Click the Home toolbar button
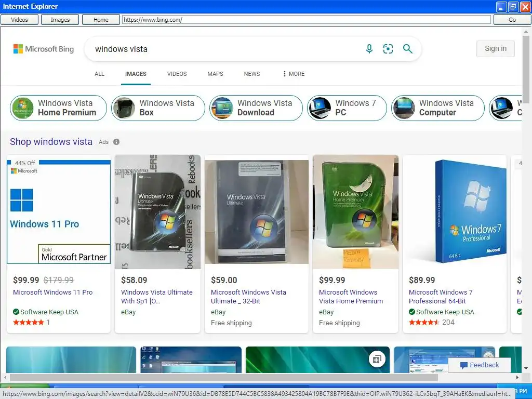The height and width of the screenshot is (399, 532). (x=101, y=20)
